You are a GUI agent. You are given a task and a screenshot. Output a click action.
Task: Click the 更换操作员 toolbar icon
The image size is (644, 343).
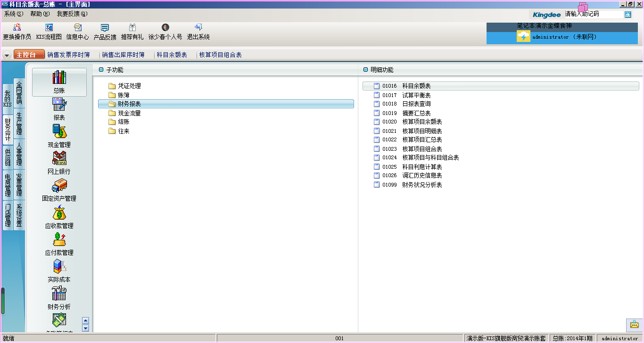click(17, 32)
